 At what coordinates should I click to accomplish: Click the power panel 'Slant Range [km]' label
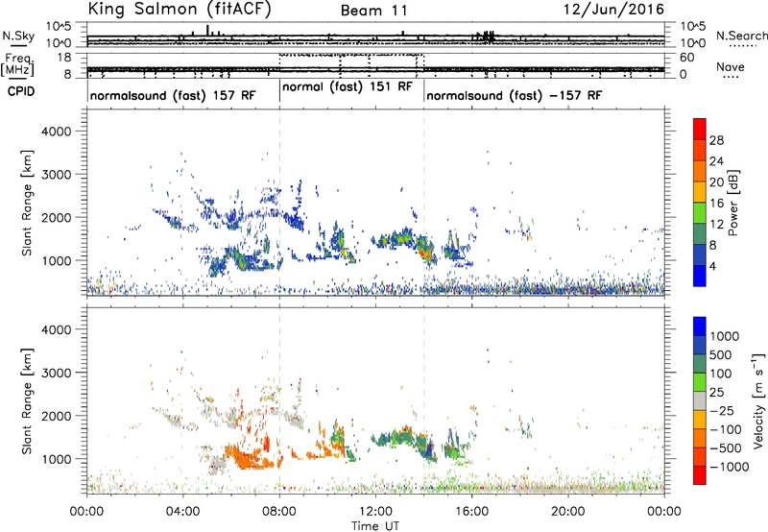point(28,203)
